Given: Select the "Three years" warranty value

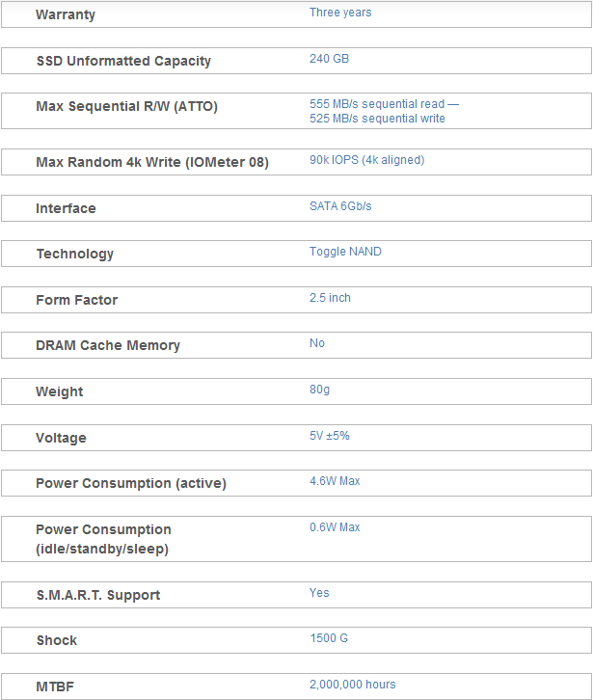Looking at the screenshot, I should [x=340, y=13].
